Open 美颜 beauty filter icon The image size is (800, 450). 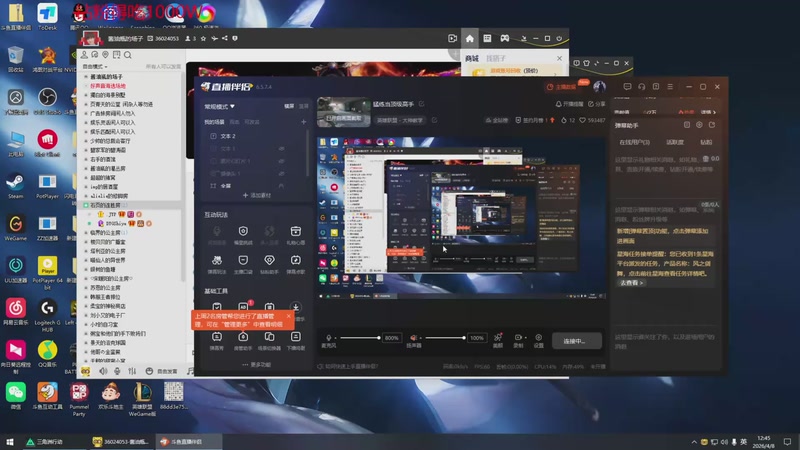497,340
